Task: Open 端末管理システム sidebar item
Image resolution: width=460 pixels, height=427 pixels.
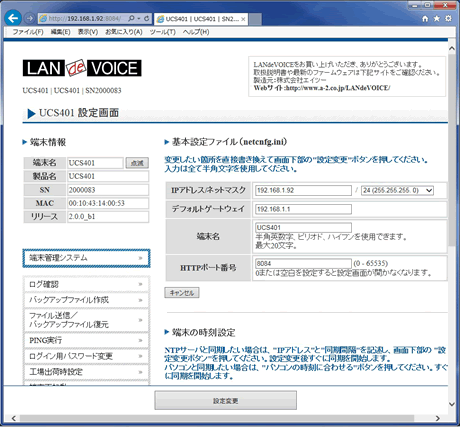Action: click(86, 258)
